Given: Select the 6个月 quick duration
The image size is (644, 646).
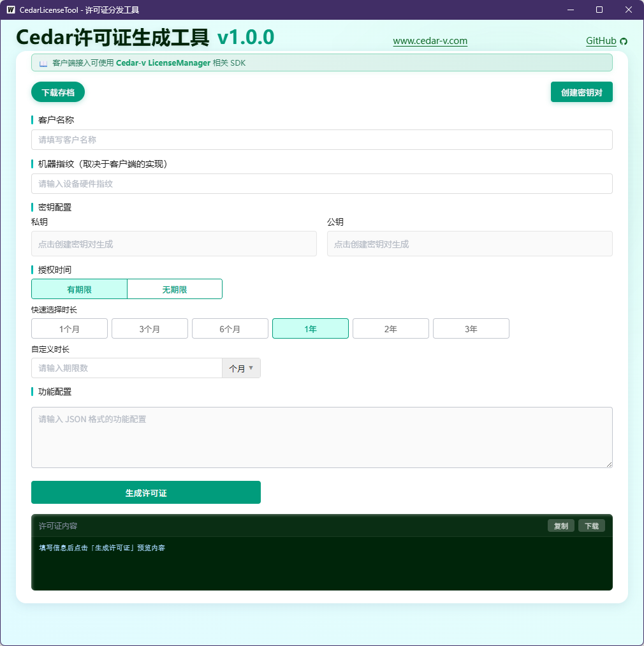Looking at the screenshot, I should coord(230,328).
